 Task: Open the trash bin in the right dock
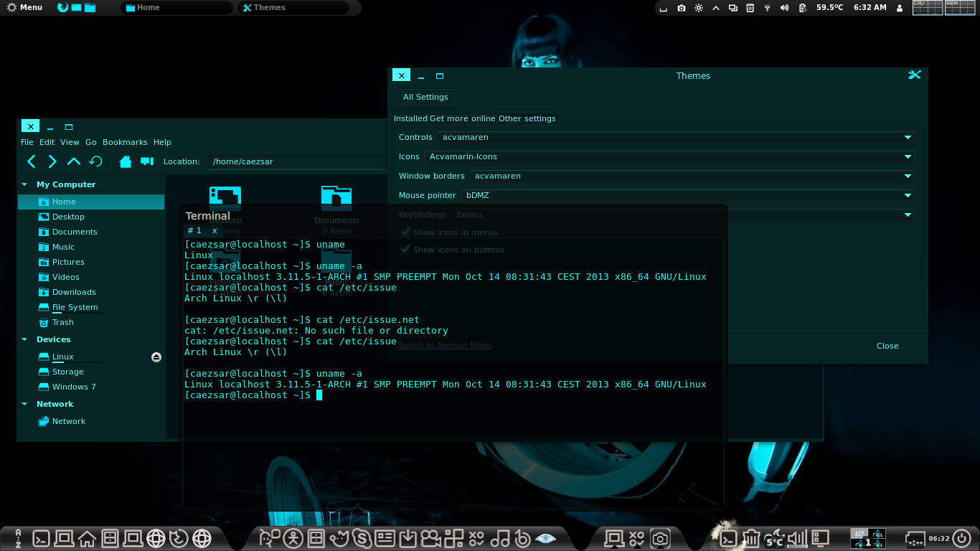pyautogui.click(x=750, y=537)
